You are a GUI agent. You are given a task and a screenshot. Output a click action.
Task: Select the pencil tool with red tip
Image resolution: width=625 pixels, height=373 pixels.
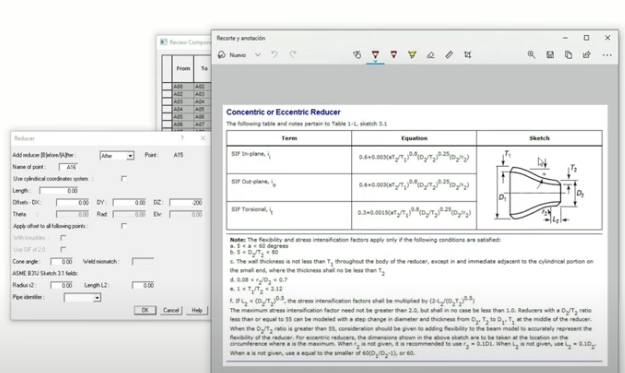(x=393, y=55)
